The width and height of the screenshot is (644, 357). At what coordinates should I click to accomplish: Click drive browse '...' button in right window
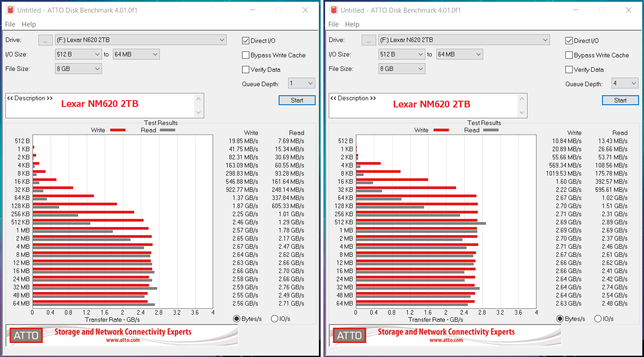pyautogui.click(x=369, y=40)
